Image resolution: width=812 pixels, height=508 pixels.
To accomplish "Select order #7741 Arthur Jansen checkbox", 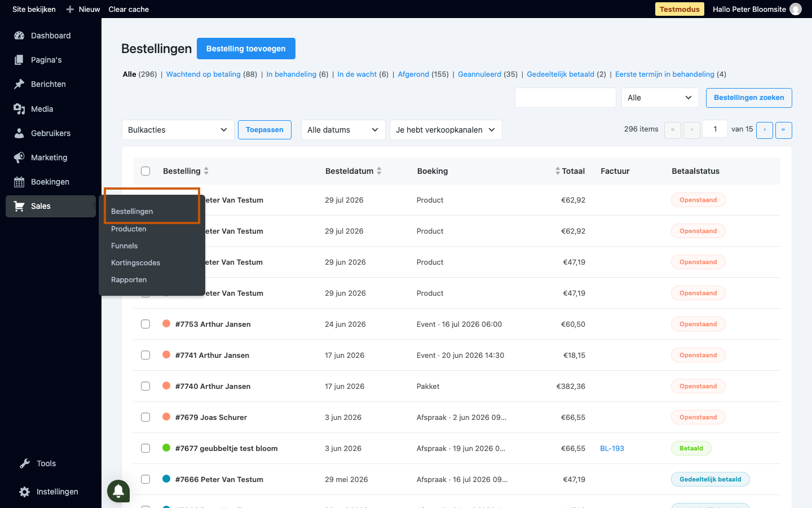I will pos(145,355).
